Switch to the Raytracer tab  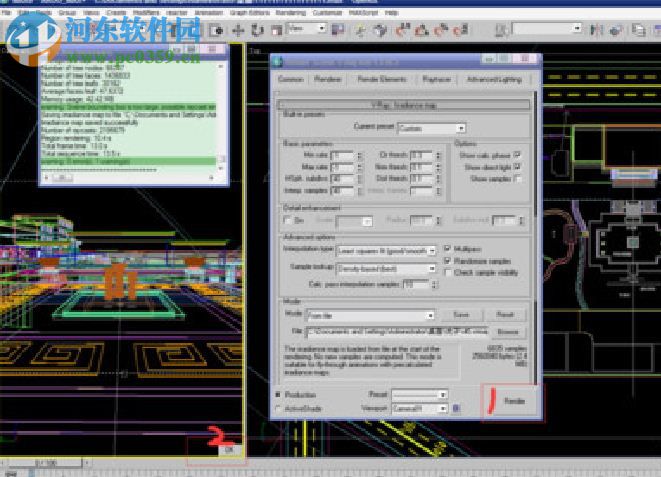(437, 79)
